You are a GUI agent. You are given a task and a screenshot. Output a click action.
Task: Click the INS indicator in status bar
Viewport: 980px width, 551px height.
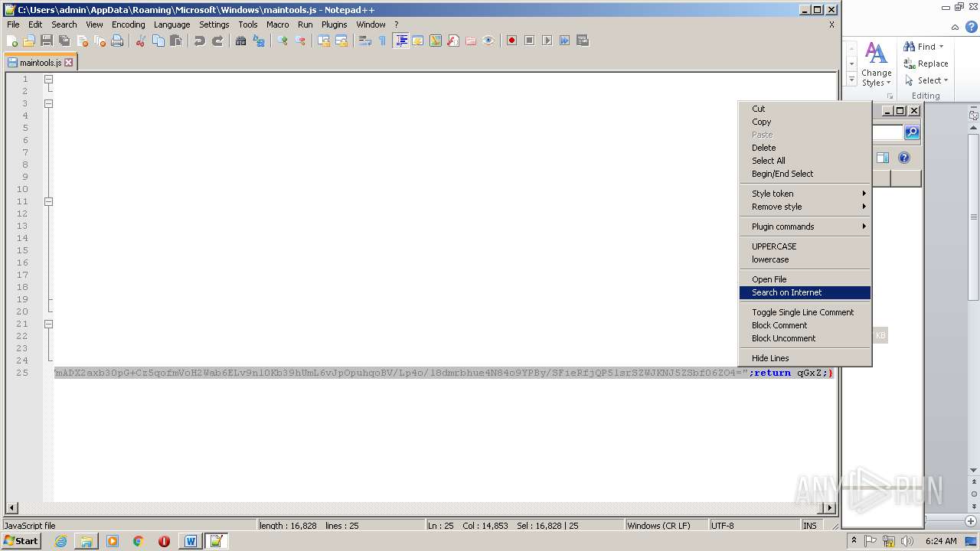[x=809, y=526]
